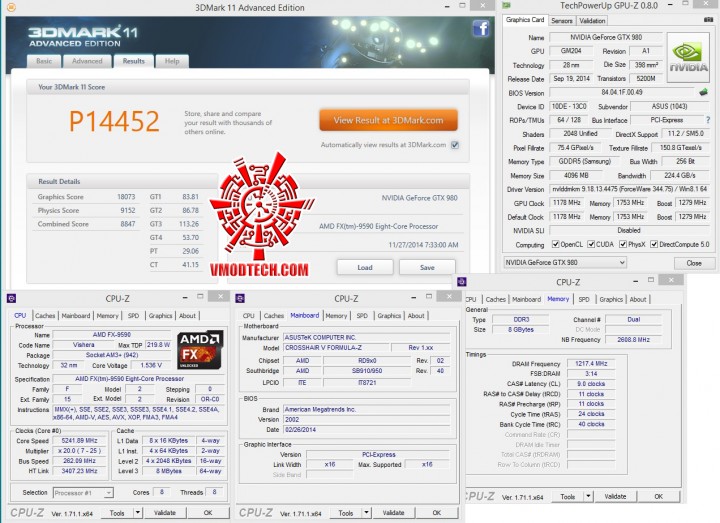Click Tools button in the CPU-Z Memory window

[568, 496]
